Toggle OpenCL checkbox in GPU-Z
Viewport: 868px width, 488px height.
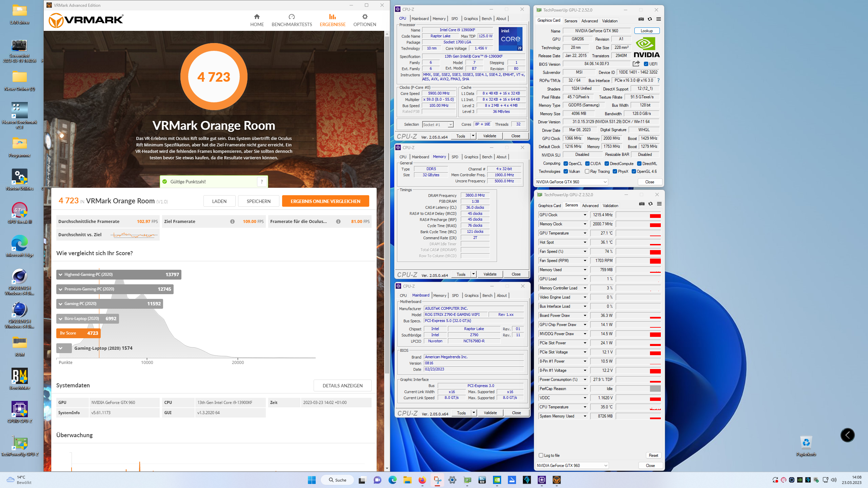click(566, 164)
